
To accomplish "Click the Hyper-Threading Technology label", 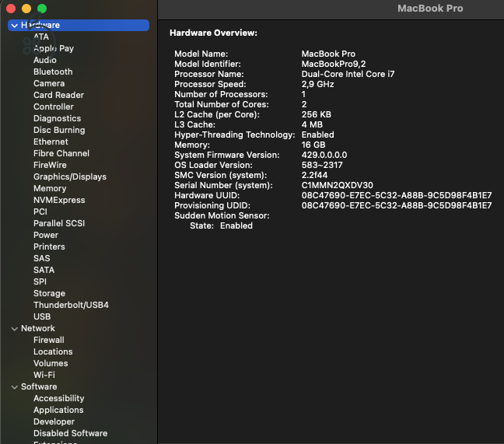I will pos(234,135).
